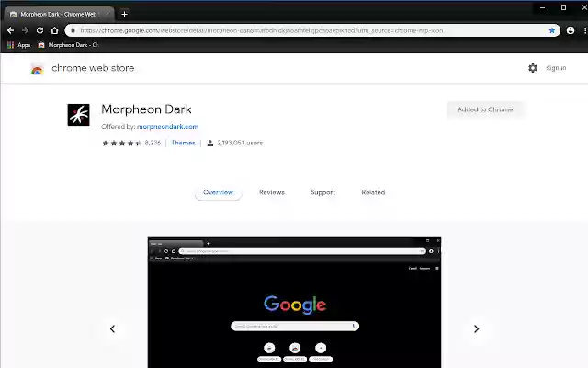
Task: Click the Morpheon Dark theme icon
Action: pyautogui.click(x=78, y=115)
